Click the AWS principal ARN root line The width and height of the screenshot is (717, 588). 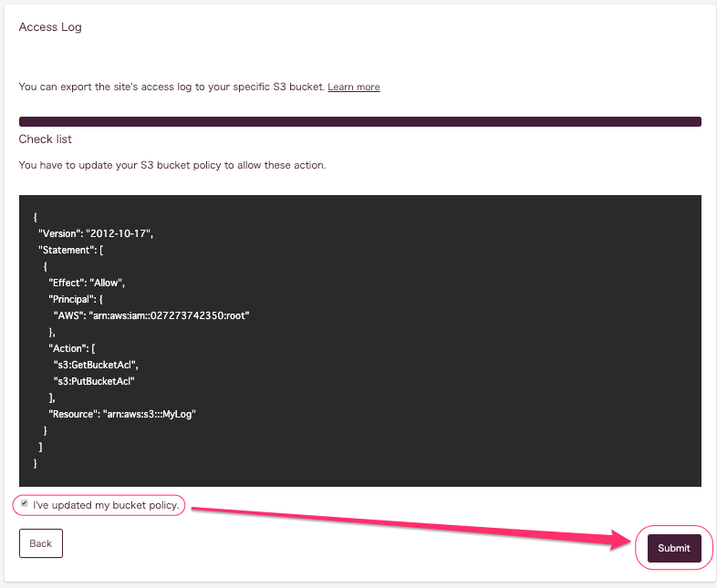(x=151, y=315)
